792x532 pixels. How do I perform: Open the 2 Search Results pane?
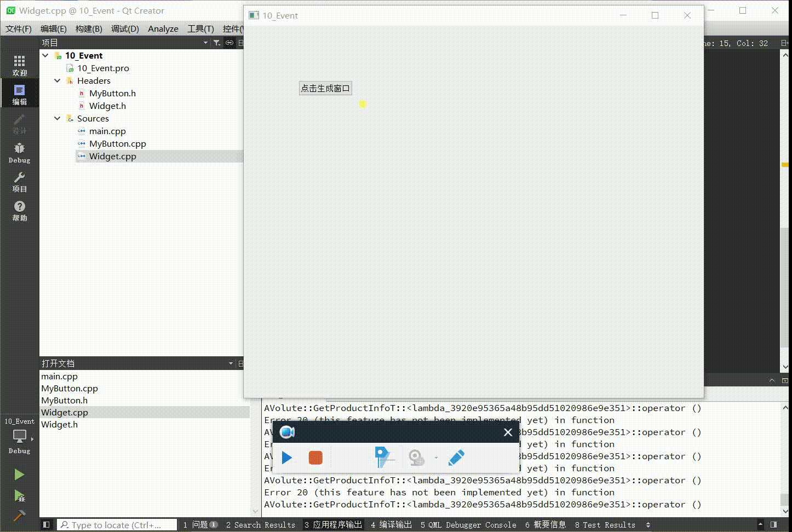(x=260, y=525)
